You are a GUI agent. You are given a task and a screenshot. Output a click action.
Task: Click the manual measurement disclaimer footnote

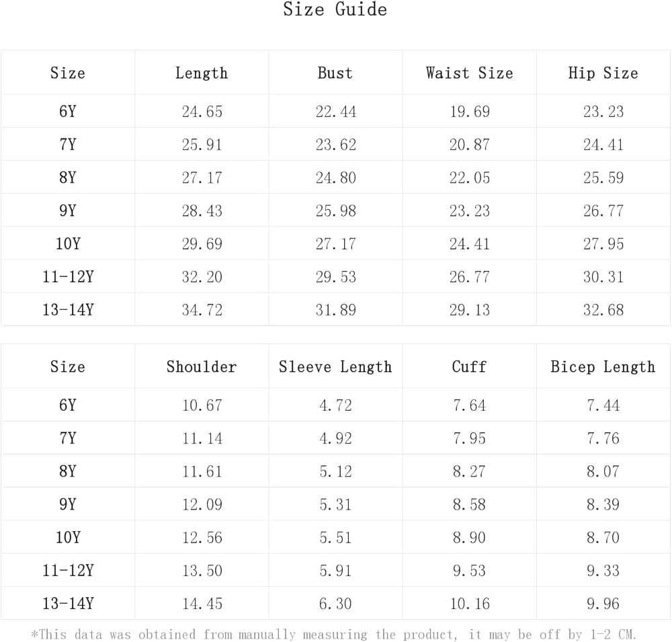click(334, 635)
